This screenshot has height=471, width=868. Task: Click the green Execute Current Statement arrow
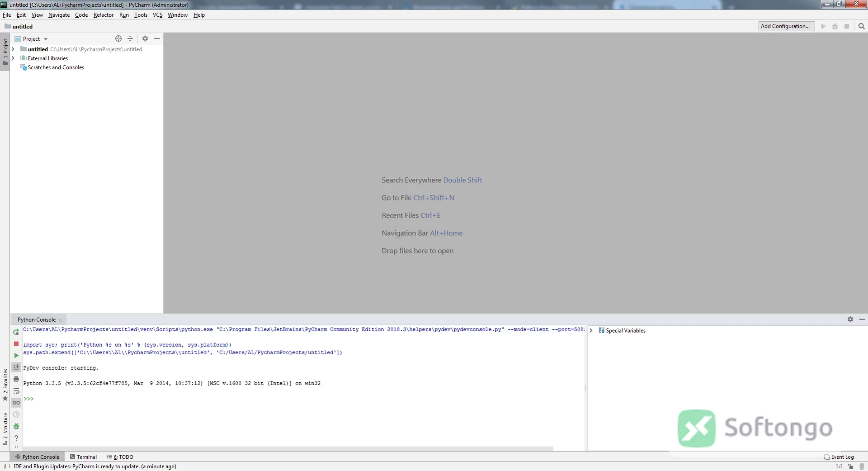(16, 356)
